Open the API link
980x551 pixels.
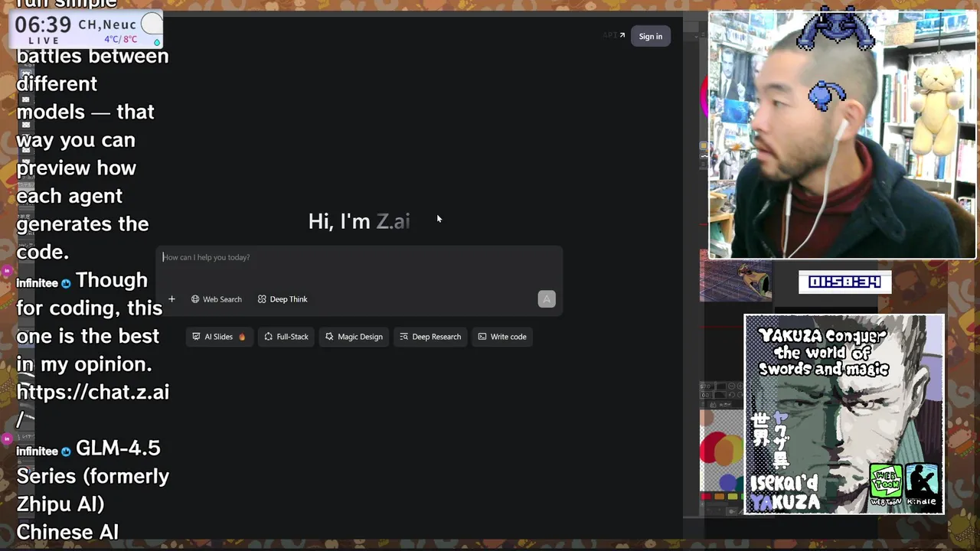[614, 35]
